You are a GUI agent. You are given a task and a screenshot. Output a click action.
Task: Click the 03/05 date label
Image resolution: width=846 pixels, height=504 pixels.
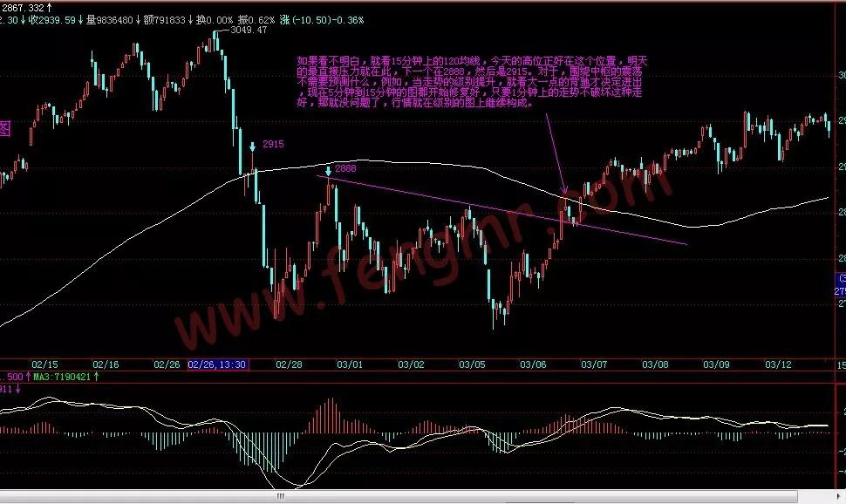click(472, 364)
